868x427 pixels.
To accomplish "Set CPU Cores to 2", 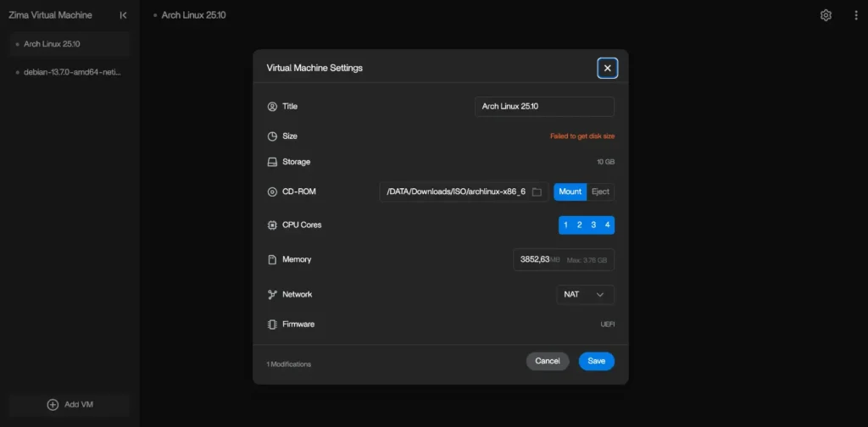I will coord(580,225).
